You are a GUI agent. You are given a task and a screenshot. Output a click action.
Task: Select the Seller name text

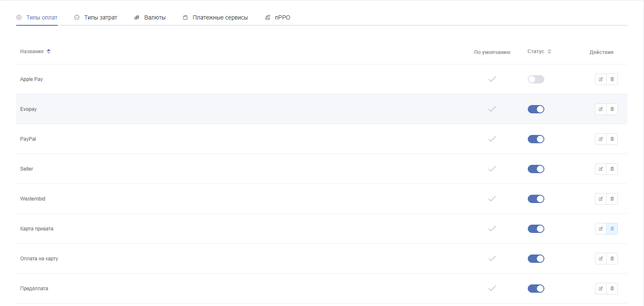pyautogui.click(x=27, y=169)
